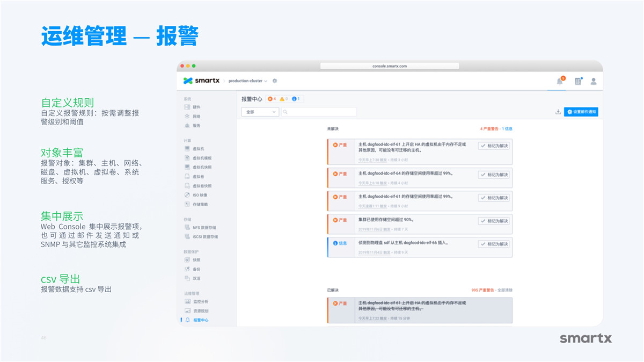Image resolution: width=644 pixels, height=362 pixels.
Task: Click 全部清除 link in resolved section
Action: coord(504,290)
